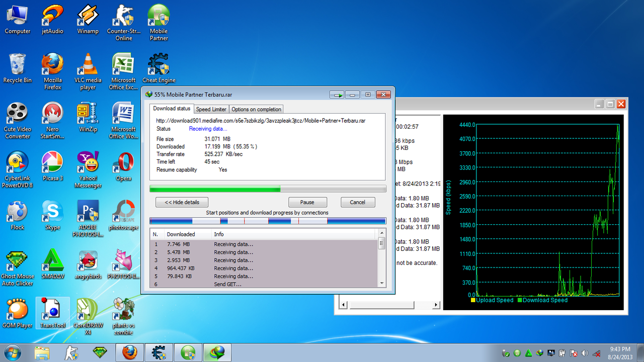Click the connections list scroll-down arrow
This screenshot has height=362, width=644.
coord(381,284)
